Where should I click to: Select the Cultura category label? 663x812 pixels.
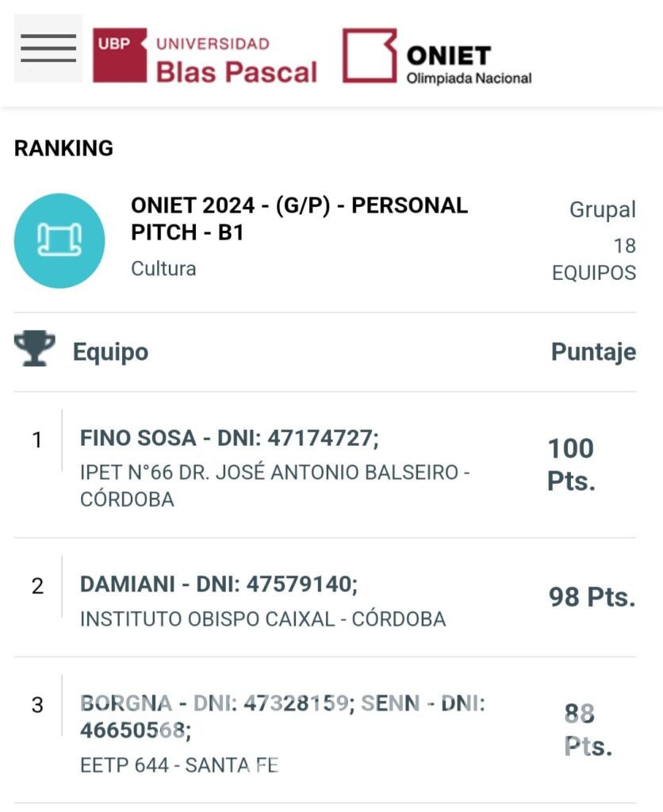[163, 269]
